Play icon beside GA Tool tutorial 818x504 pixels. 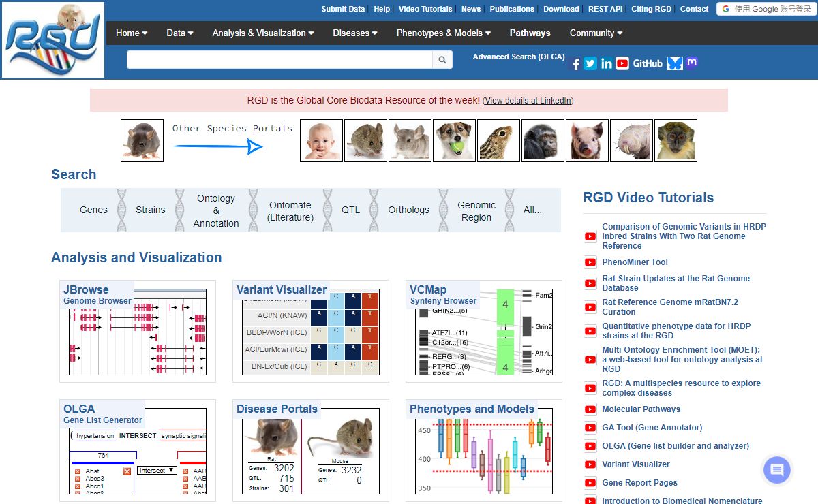point(590,428)
